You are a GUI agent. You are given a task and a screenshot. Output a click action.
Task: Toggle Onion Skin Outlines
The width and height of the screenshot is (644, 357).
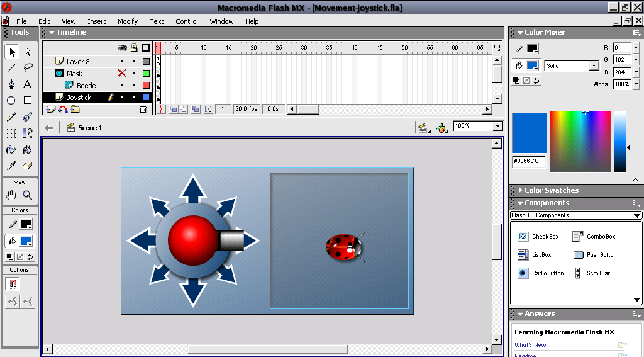184,110
